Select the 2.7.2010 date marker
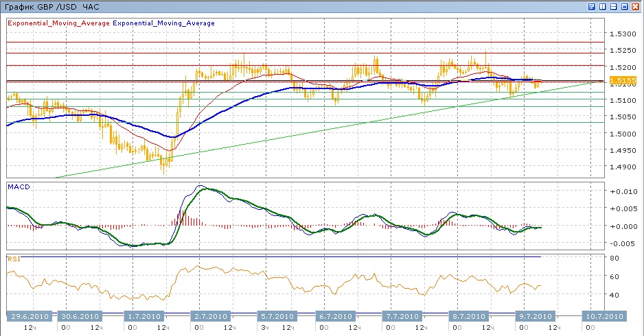The width and height of the screenshot is (644, 336). 209,317
